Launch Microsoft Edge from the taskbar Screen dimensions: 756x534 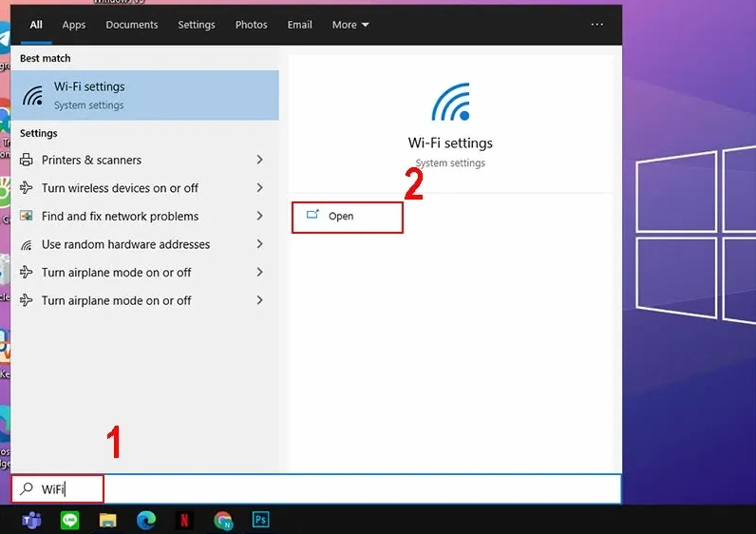(146, 520)
